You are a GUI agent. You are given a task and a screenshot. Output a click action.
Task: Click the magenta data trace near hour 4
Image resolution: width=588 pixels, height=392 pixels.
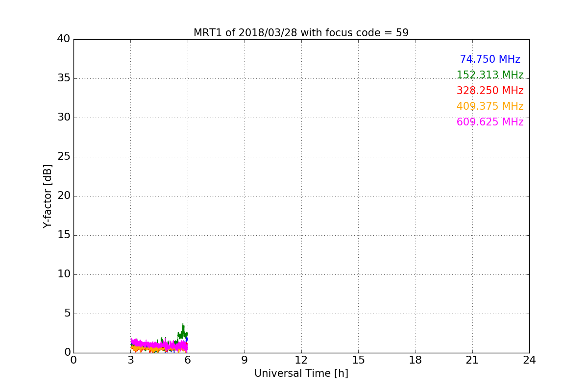click(149, 345)
